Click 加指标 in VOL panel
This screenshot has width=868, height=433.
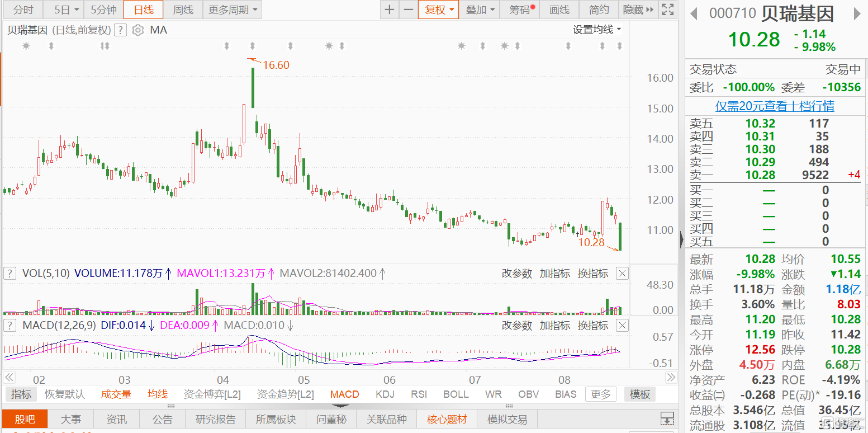point(554,274)
